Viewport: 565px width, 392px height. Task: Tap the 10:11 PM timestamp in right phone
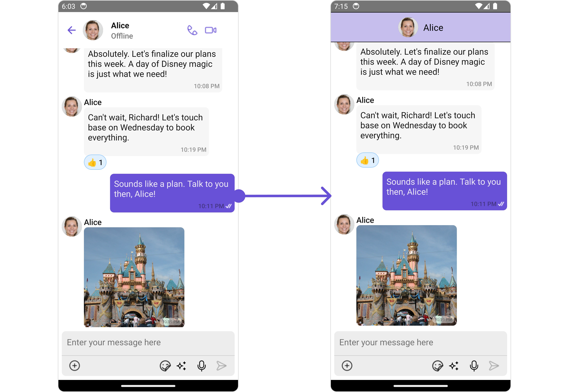click(484, 204)
